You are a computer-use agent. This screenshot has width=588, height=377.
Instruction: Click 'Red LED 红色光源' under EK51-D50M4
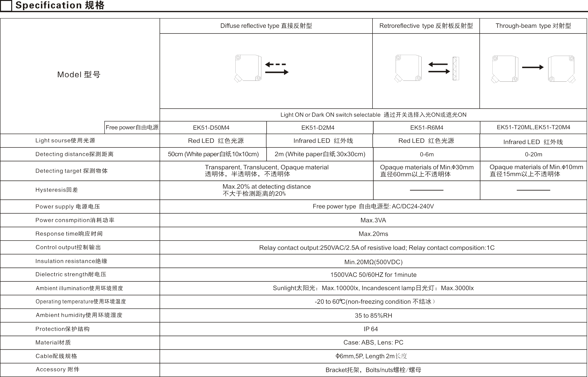[x=216, y=141]
